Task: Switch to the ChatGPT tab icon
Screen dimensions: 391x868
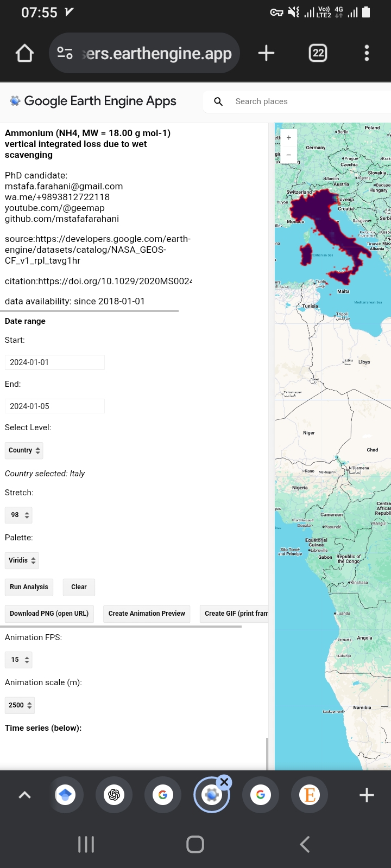Action: pos(114,795)
